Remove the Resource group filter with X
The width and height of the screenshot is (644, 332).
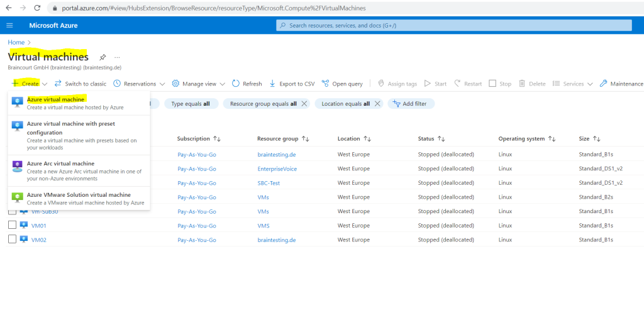(x=304, y=104)
